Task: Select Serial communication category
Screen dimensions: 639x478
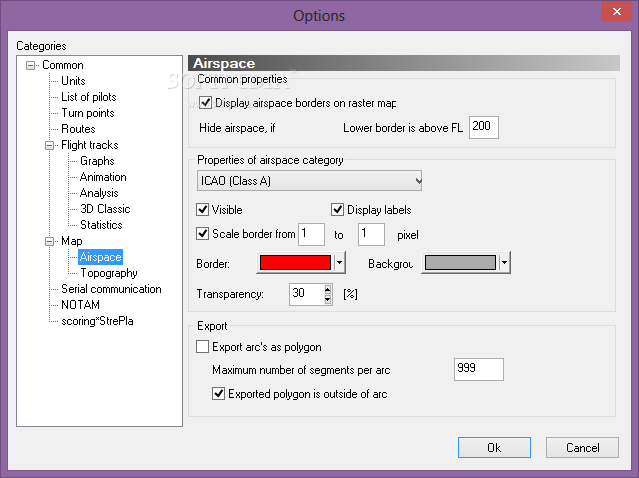Action: click(111, 289)
